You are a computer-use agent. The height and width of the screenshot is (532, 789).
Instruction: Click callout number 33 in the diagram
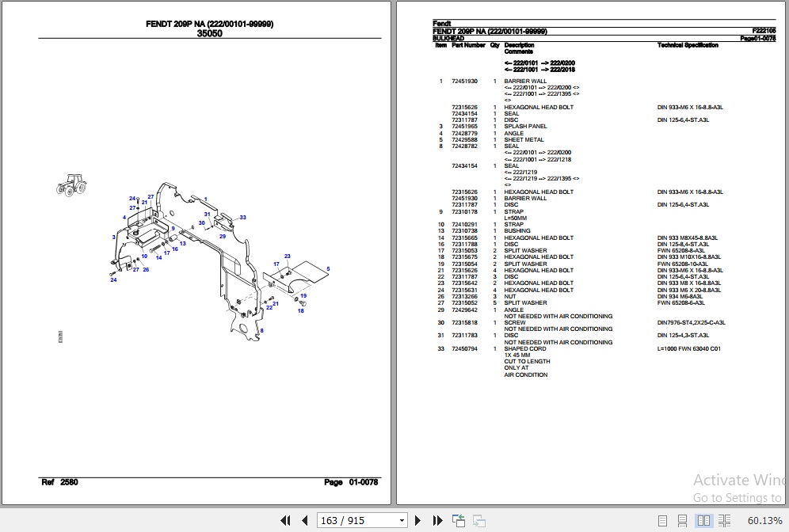242,217
